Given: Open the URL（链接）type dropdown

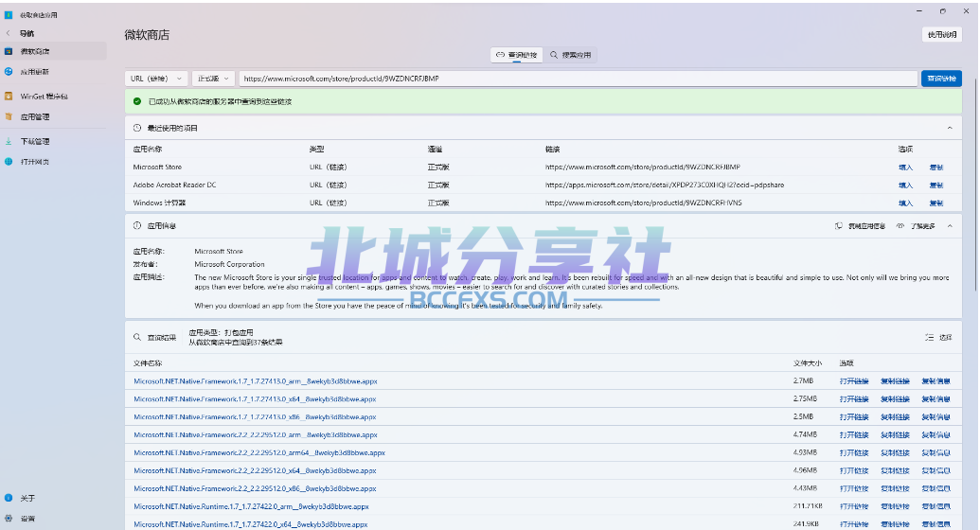Looking at the screenshot, I should pos(155,79).
